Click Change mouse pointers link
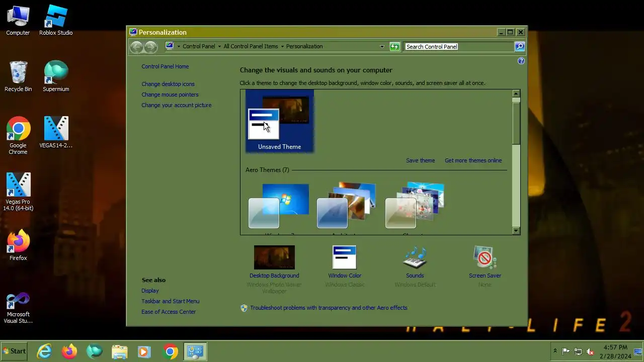This screenshot has height=362, width=644. pyautogui.click(x=170, y=95)
